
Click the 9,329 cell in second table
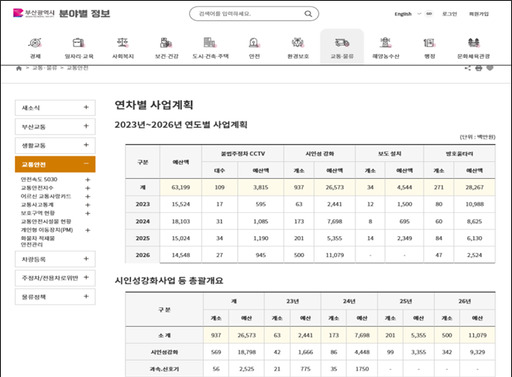[477, 352]
